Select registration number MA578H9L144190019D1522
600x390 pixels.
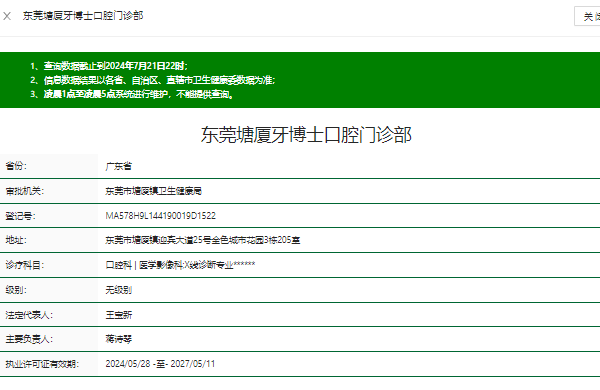click(161, 216)
